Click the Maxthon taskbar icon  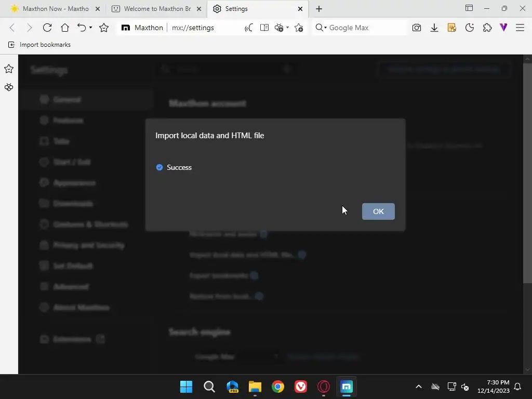[x=347, y=387]
